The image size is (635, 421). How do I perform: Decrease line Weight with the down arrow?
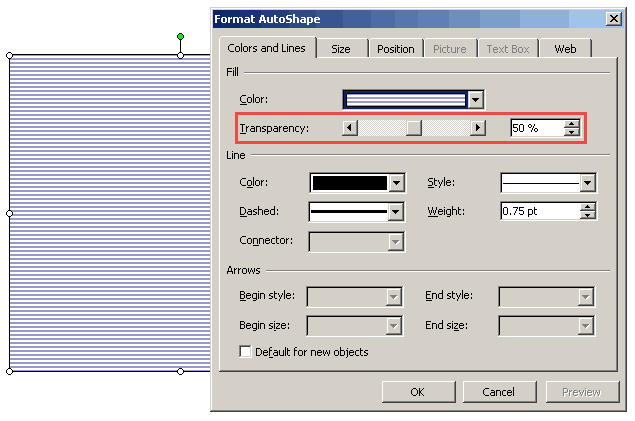click(588, 215)
